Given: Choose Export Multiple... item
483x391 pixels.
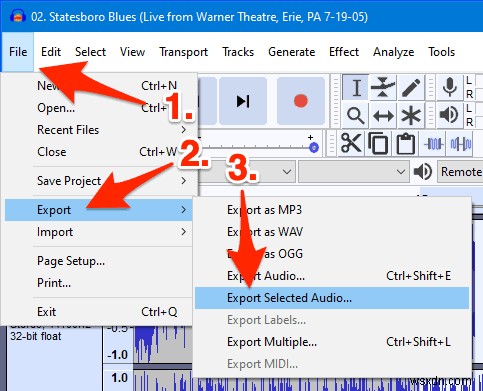Looking at the screenshot, I should tap(332, 342).
